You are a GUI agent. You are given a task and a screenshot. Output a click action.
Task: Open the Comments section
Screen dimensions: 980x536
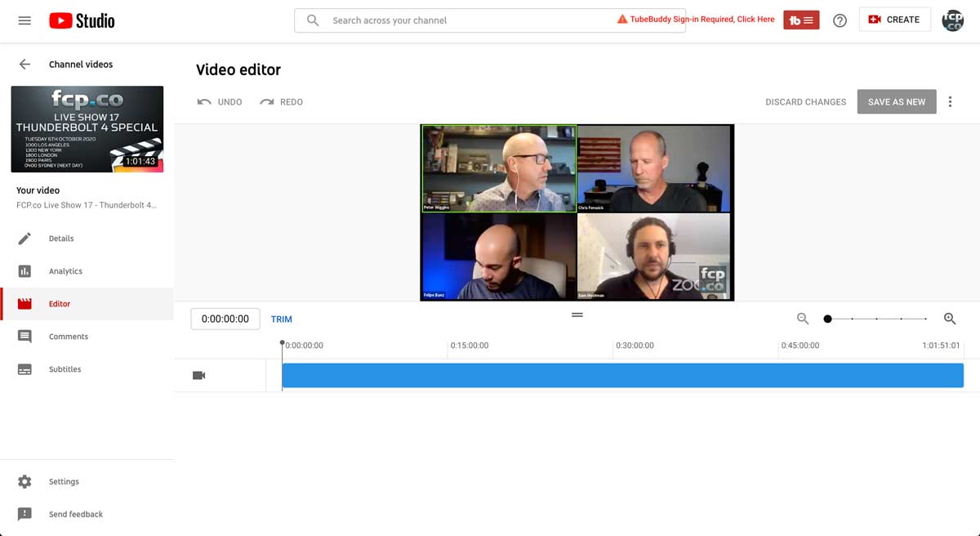click(87, 337)
